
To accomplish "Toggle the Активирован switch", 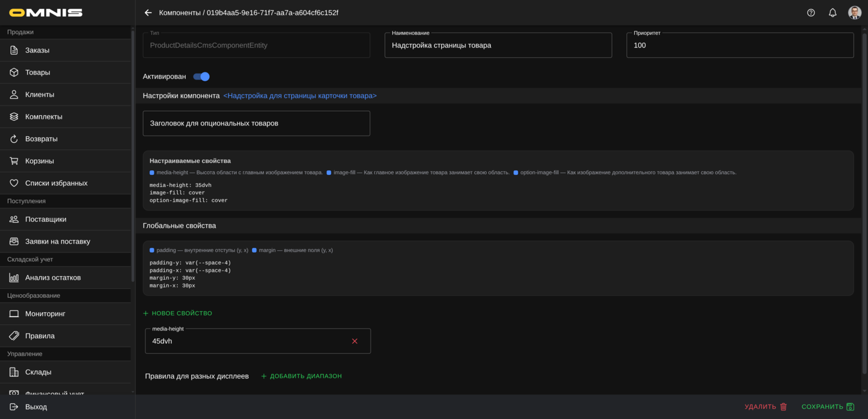I will point(201,77).
